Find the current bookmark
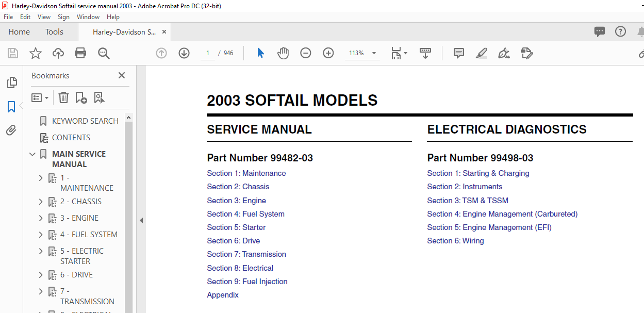 click(x=99, y=97)
